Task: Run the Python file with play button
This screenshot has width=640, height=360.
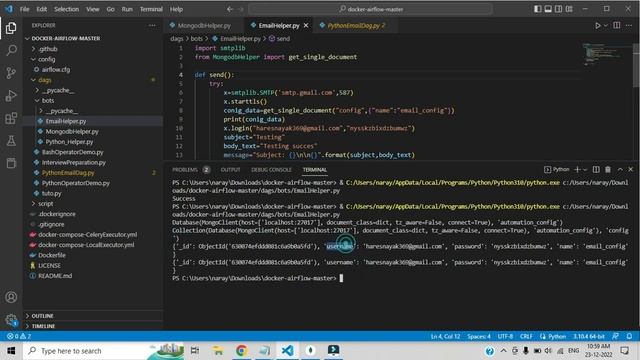Action: [598, 25]
